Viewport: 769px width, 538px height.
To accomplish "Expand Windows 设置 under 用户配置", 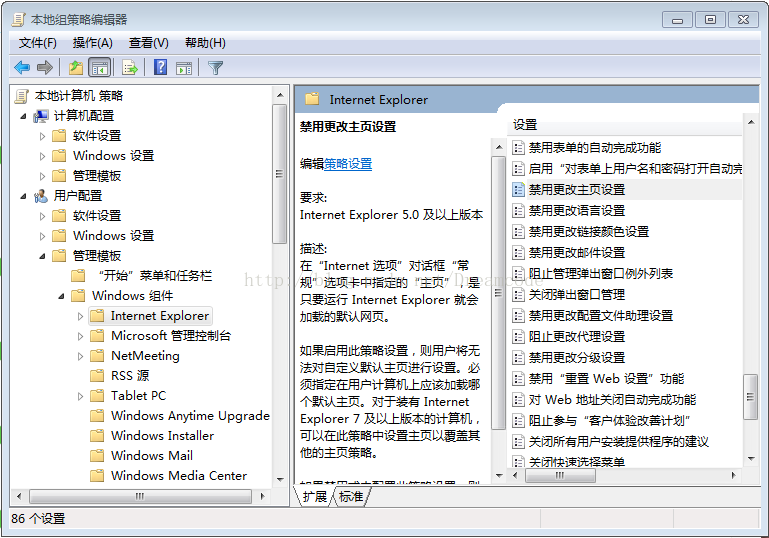I will click(42, 236).
